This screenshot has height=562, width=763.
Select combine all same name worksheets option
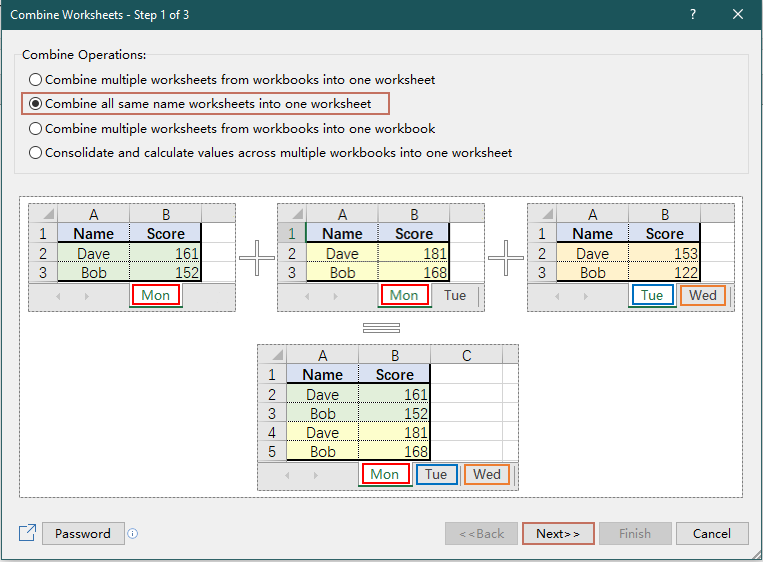(x=37, y=104)
